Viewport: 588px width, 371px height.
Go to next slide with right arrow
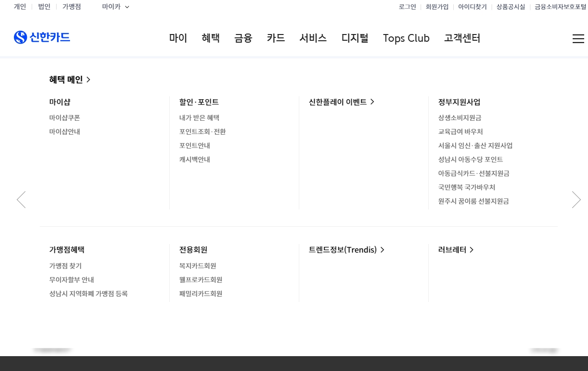coord(576,199)
